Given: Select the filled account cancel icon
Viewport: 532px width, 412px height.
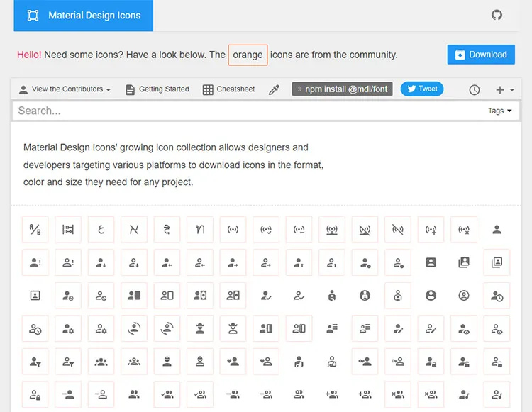Looking at the screenshot, I should tap(68, 296).
